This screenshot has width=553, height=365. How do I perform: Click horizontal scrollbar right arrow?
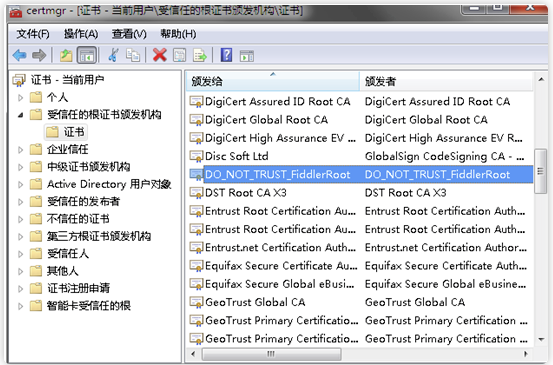tap(525, 354)
